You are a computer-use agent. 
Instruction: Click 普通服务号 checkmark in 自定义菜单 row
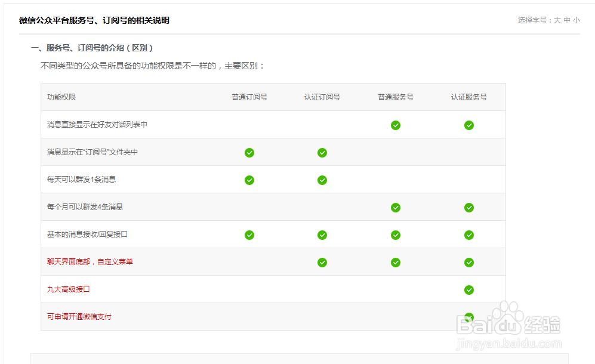point(396,263)
